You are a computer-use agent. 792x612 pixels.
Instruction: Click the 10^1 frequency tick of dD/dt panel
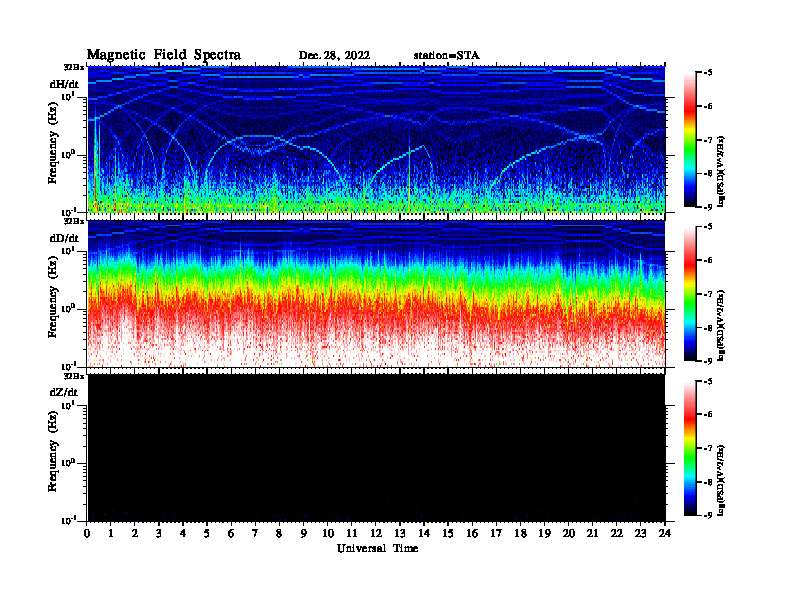[x=69, y=250]
